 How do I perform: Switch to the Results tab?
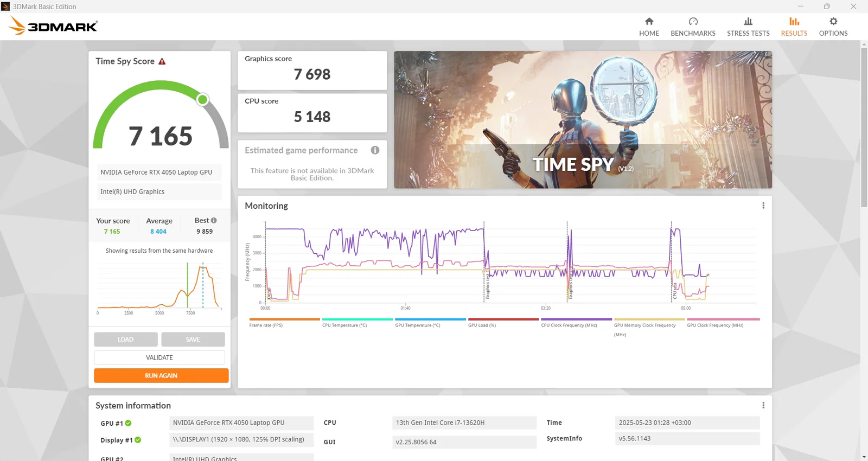[794, 26]
